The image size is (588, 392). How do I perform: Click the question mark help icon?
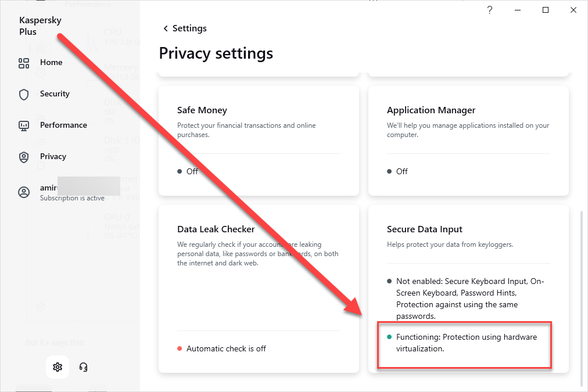tap(490, 10)
